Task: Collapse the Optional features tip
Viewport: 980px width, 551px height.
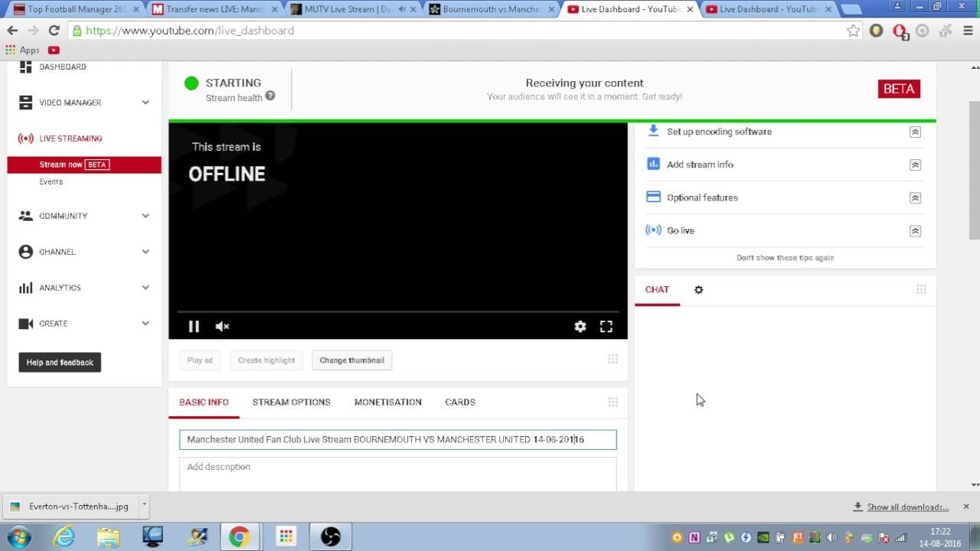Action: 914,197
